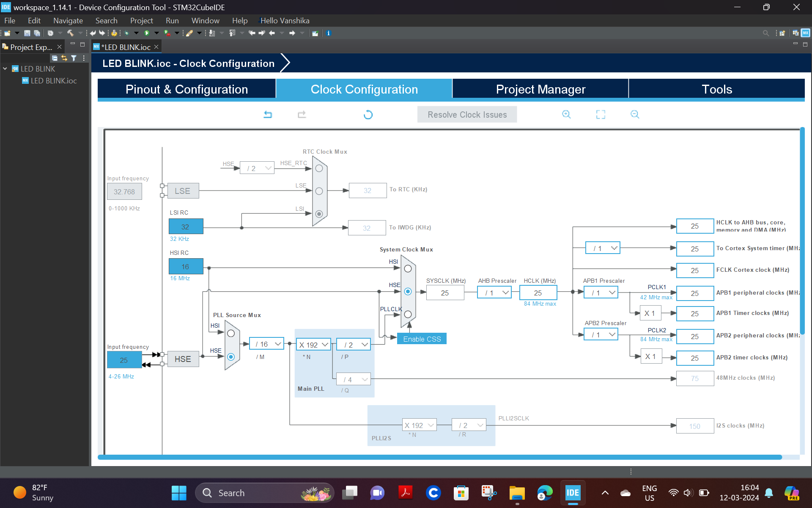
Task: Run the application with the green play icon
Action: point(147,33)
